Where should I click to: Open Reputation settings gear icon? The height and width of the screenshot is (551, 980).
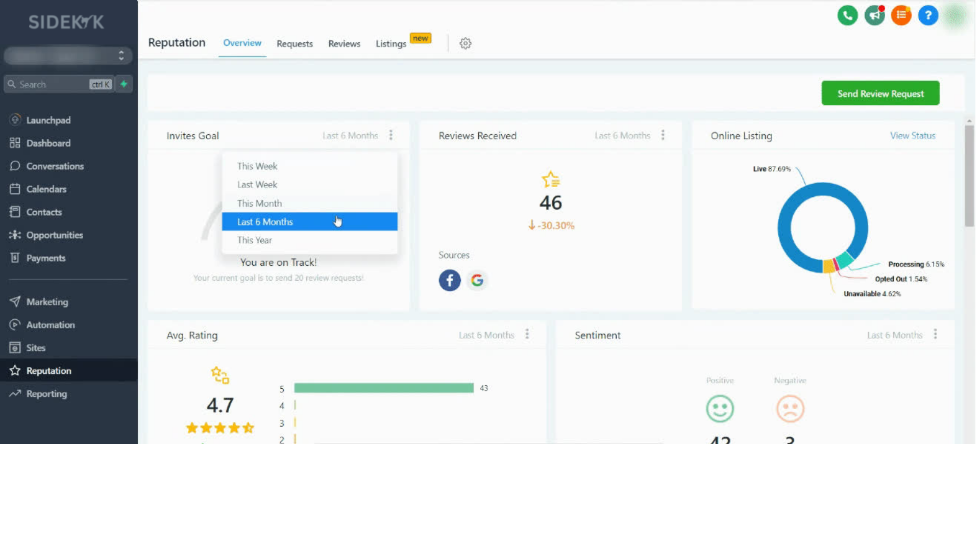pyautogui.click(x=465, y=43)
